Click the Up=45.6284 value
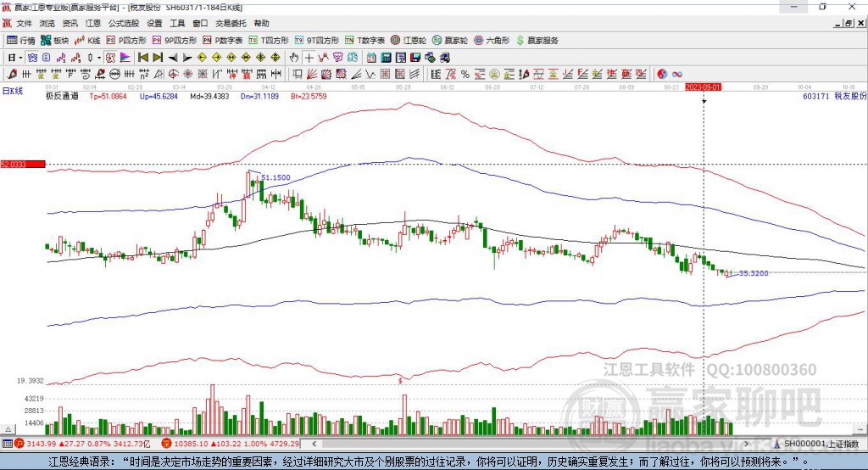The height and width of the screenshot is (470, 868). click(x=159, y=97)
